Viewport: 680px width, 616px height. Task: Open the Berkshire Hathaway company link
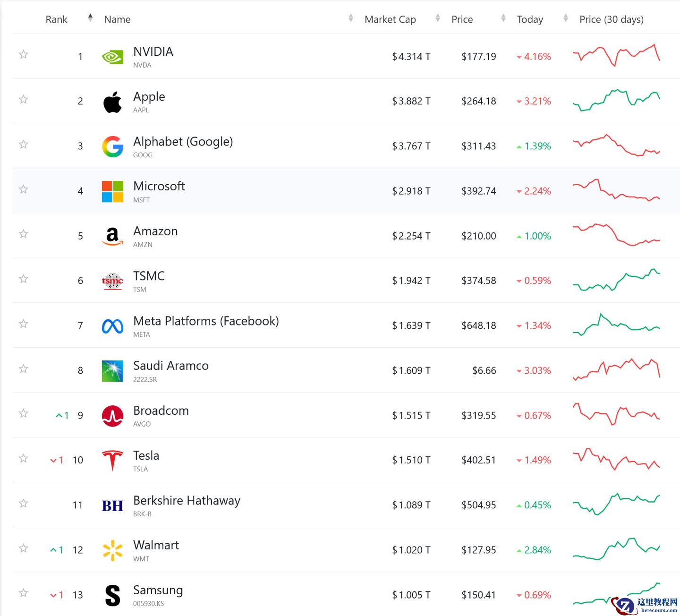click(x=187, y=501)
